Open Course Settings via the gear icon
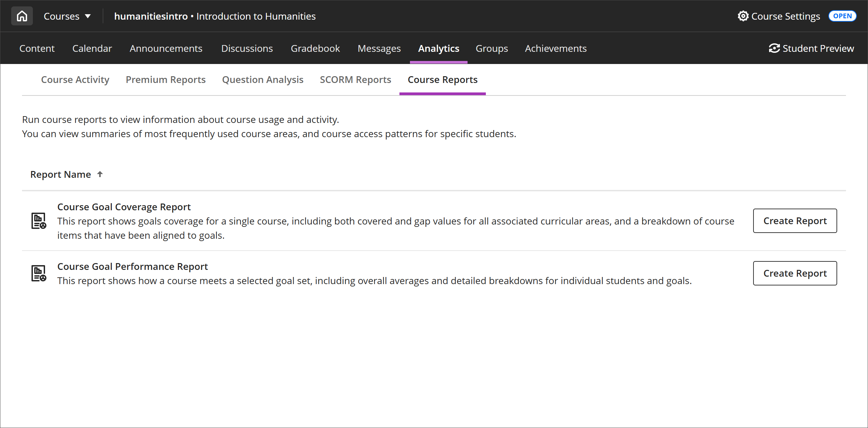Screen dimensions: 868x428 (x=743, y=16)
